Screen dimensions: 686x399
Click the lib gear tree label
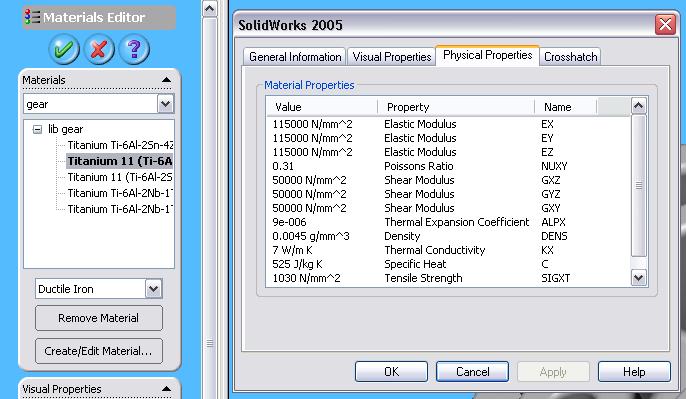(x=66, y=129)
